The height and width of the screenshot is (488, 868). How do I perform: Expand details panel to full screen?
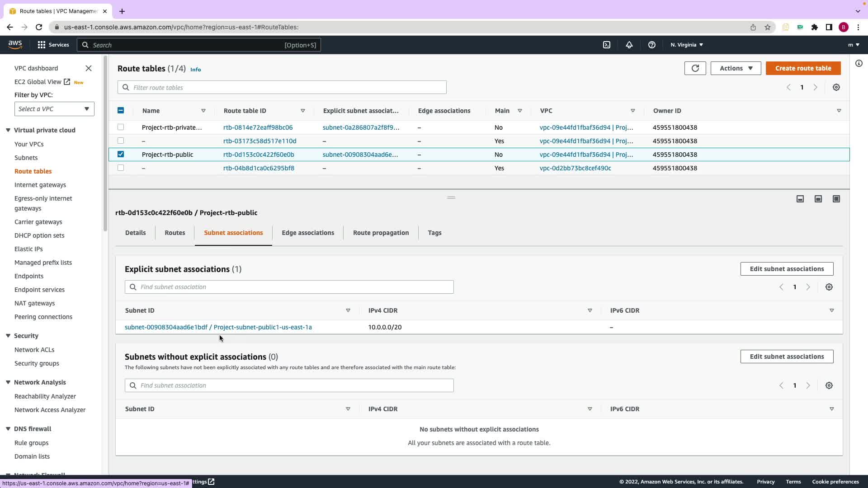click(x=836, y=199)
